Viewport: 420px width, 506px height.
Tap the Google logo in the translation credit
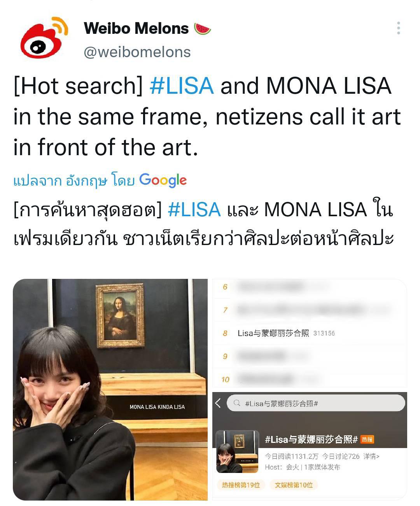tap(163, 180)
